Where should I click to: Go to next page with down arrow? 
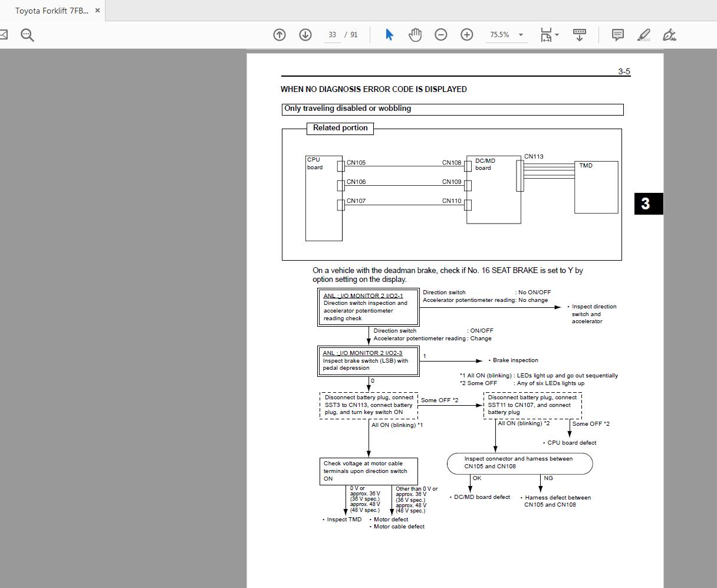click(305, 35)
